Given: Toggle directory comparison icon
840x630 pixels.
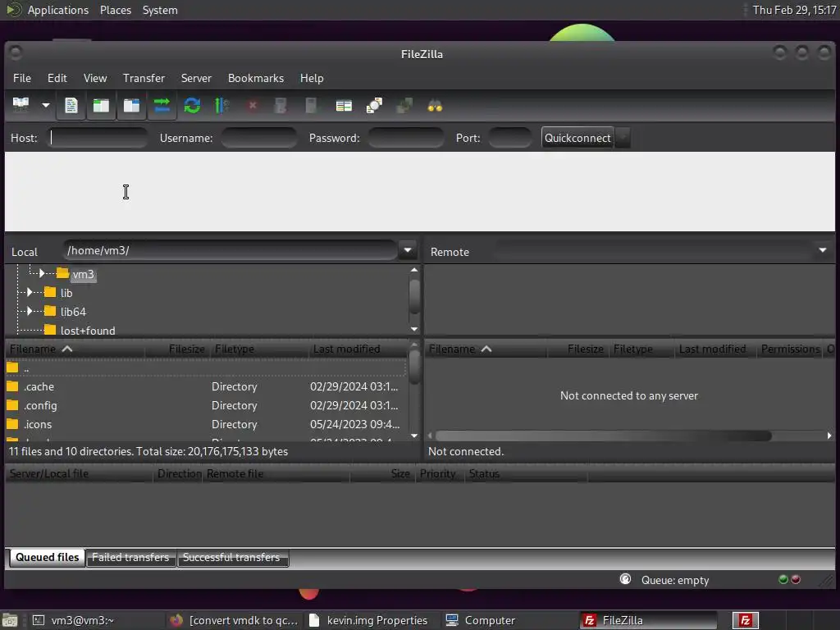Looking at the screenshot, I should click(374, 106).
